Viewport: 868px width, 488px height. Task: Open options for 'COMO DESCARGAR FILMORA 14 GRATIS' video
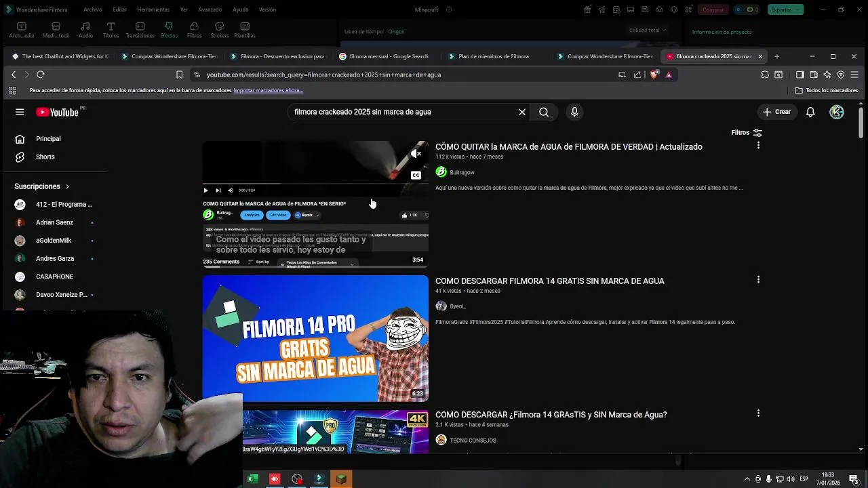[758, 279]
